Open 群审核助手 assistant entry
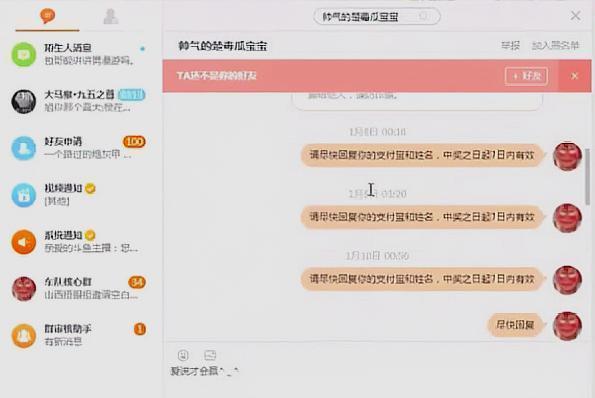 click(80, 335)
